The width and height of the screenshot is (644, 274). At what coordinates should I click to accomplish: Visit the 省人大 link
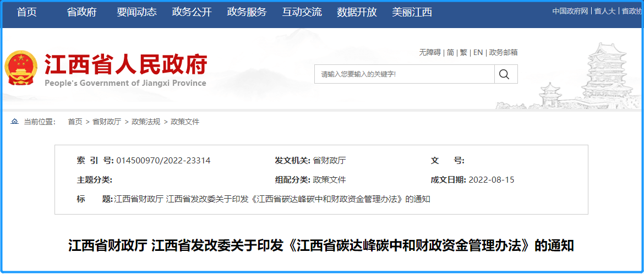click(605, 11)
